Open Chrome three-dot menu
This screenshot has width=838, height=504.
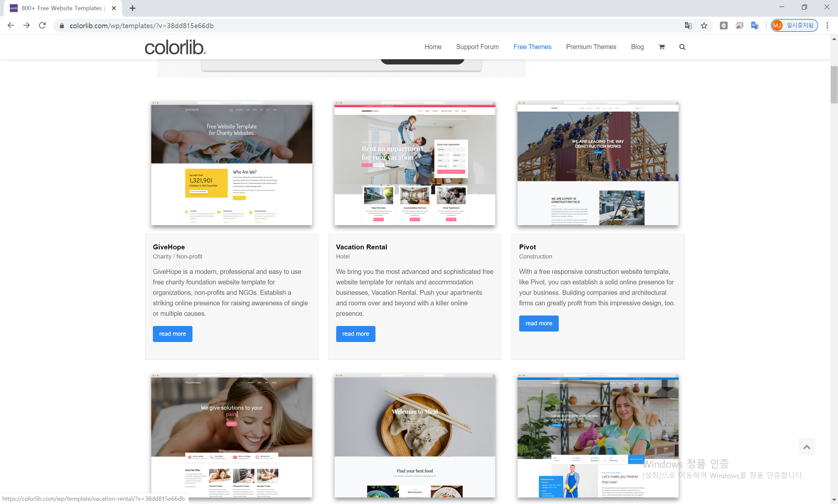tap(827, 26)
